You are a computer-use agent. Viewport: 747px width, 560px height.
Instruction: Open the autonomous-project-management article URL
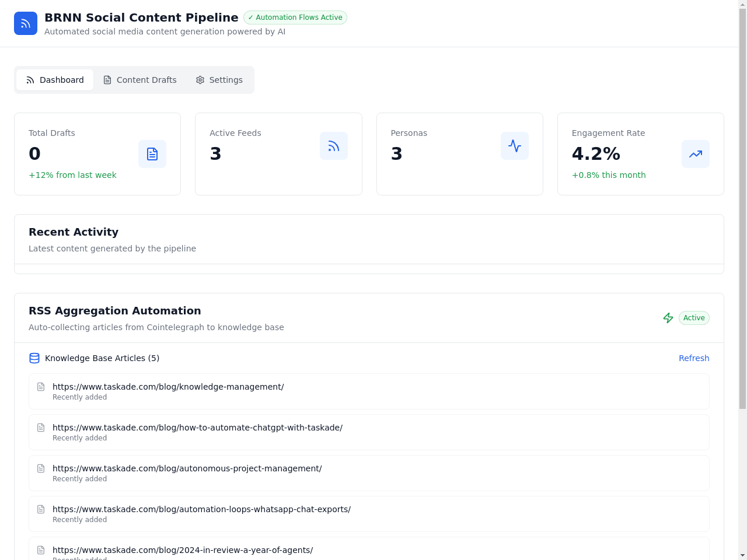[x=187, y=468]
